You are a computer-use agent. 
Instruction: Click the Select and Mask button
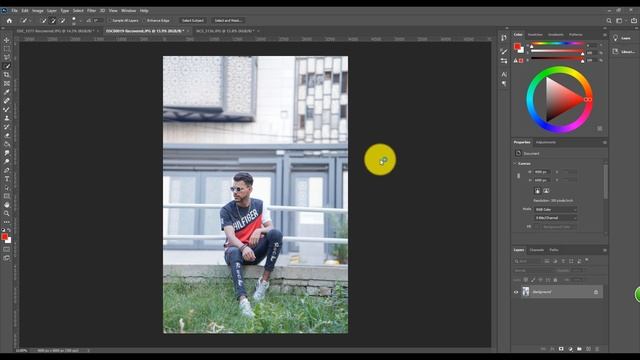(228, 20)
